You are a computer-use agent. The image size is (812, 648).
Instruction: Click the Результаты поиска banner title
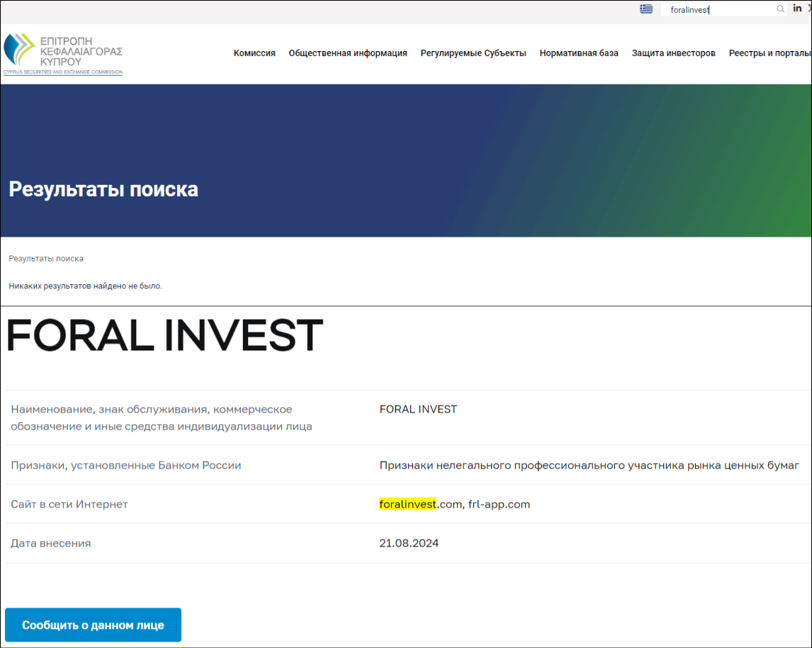coord(103,189)
